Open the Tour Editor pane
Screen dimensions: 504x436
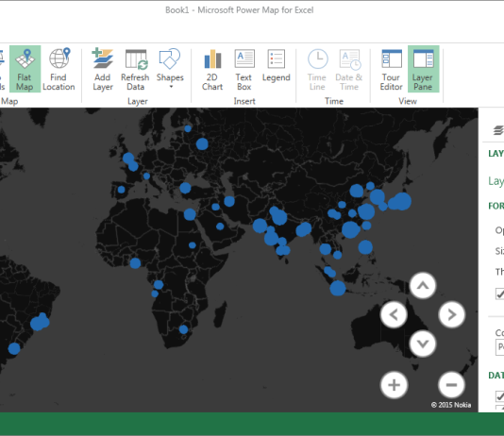(391, 69)
